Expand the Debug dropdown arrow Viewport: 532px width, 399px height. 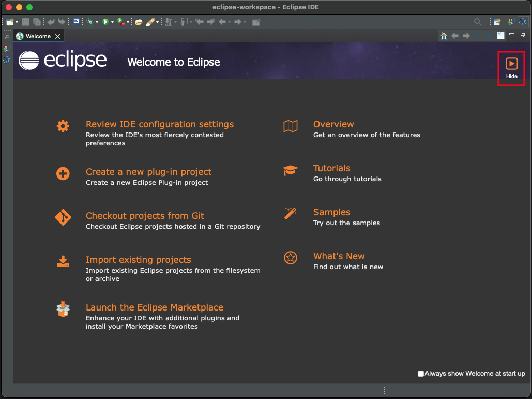pyautogui.click(x=97, y=22)
